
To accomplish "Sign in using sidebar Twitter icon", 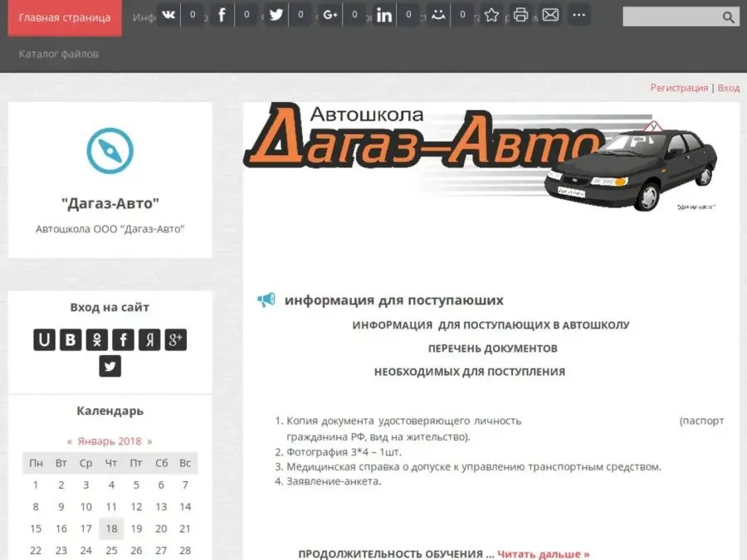I will pyautogui.click(x=110, y=366).
